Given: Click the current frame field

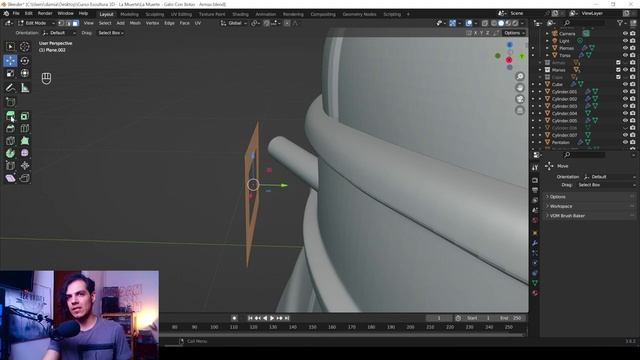Looking at the screenshot, I should pyautogui.click(x=439, y=318).
